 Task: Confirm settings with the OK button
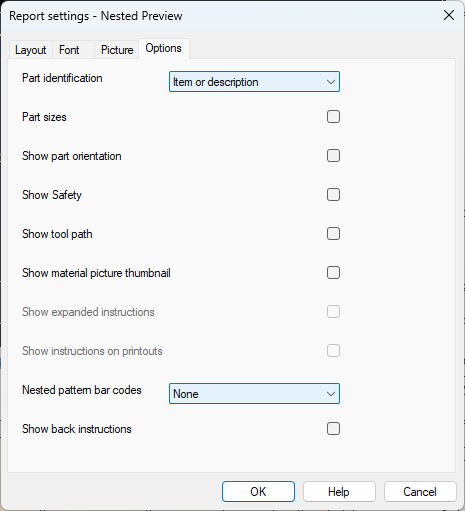[x=258, y=491]
